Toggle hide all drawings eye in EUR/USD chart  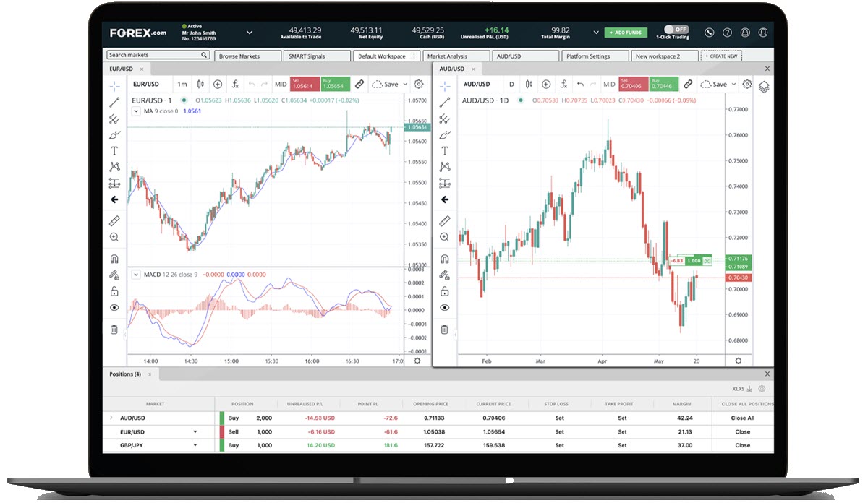tap(114, 307)
